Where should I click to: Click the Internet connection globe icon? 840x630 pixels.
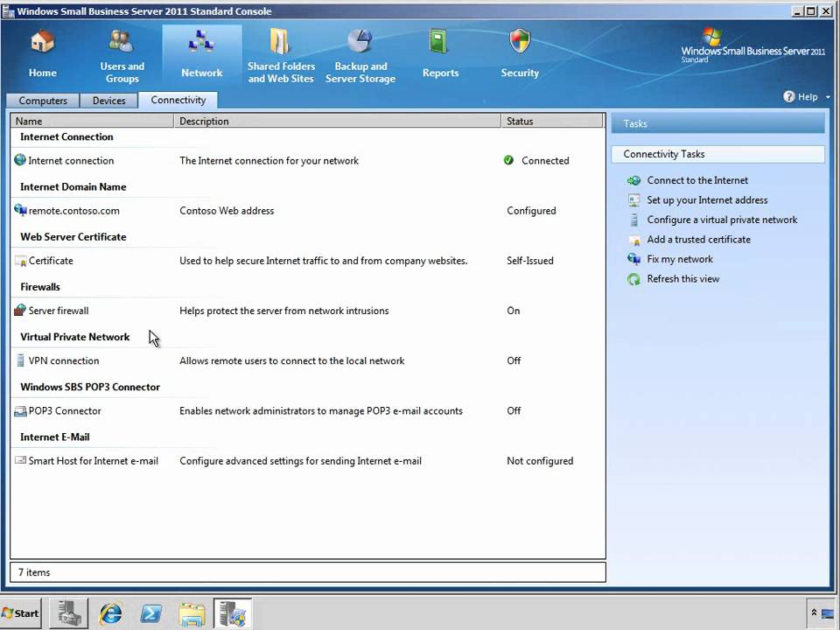tap(20, 159)
